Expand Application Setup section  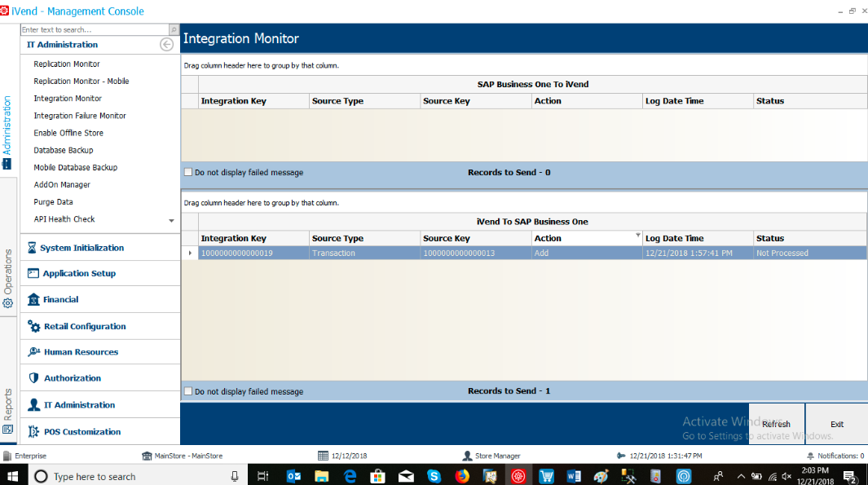99,273
